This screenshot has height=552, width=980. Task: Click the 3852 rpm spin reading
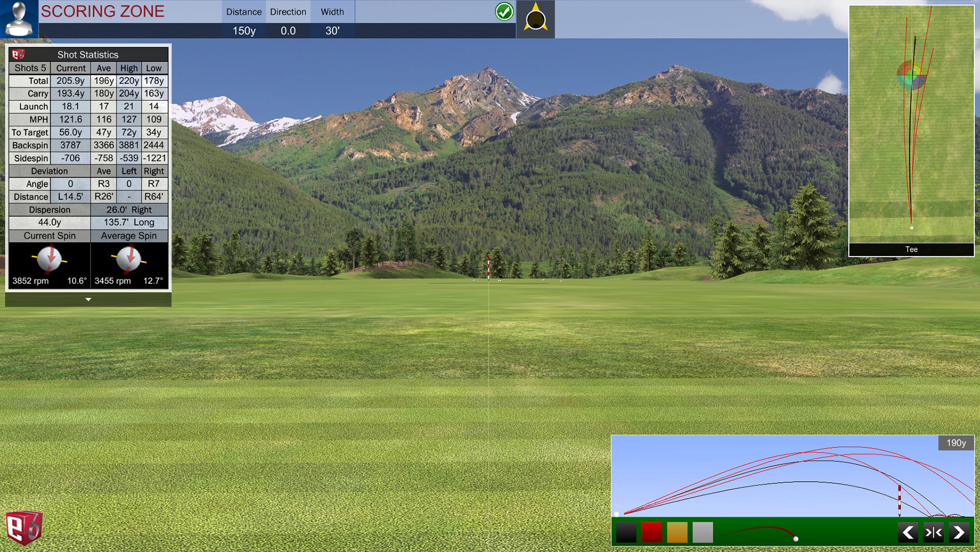coord(30,281)
